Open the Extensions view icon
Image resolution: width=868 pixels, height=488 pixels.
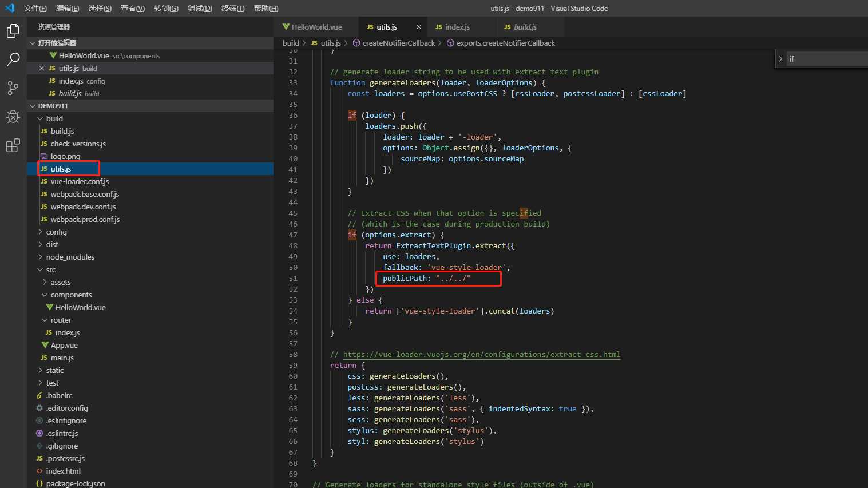point(13,146)
